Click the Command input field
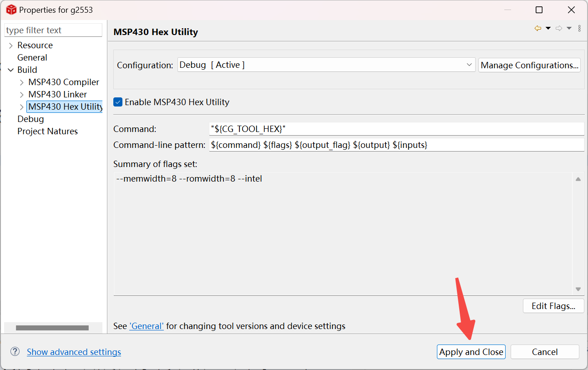Image resolution: width=588 pixels, height=370 pixels. (x=396, y=129)
